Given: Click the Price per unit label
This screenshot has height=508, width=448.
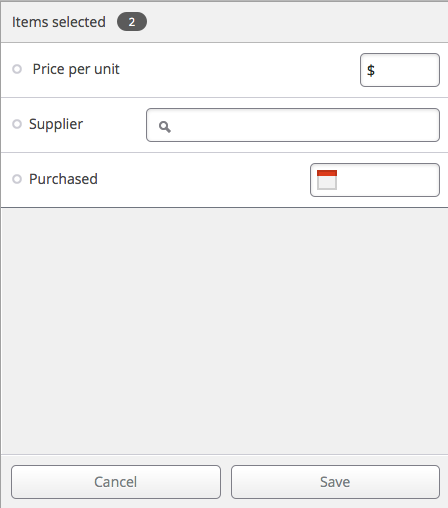Looking at the screenshot, I should click(x=76, y=69).
